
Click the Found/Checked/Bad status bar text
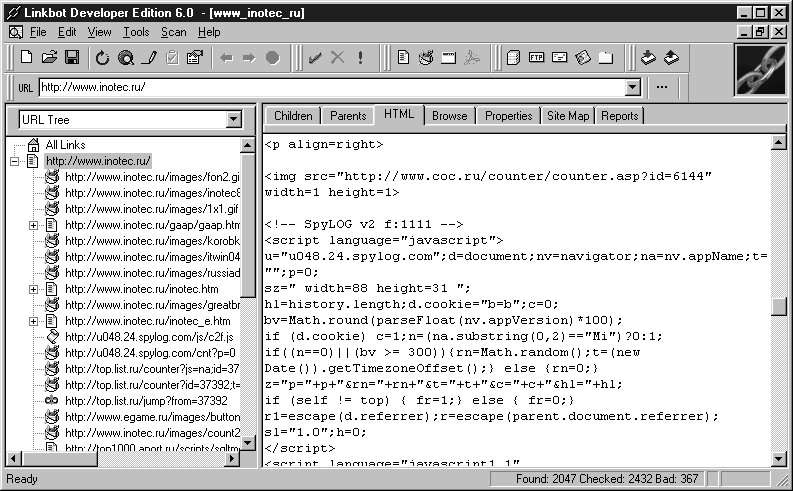tap(606, 478)
